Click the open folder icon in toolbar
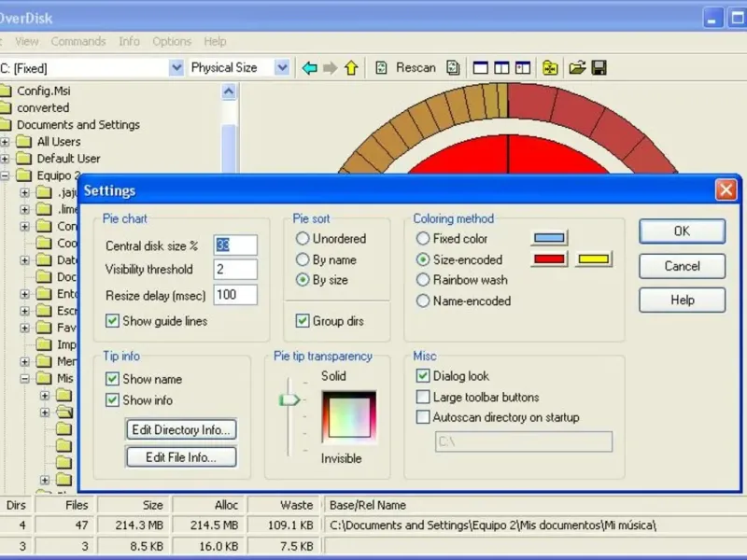Image resolution: width=747 pixels, height=560 pixels. 577,68
